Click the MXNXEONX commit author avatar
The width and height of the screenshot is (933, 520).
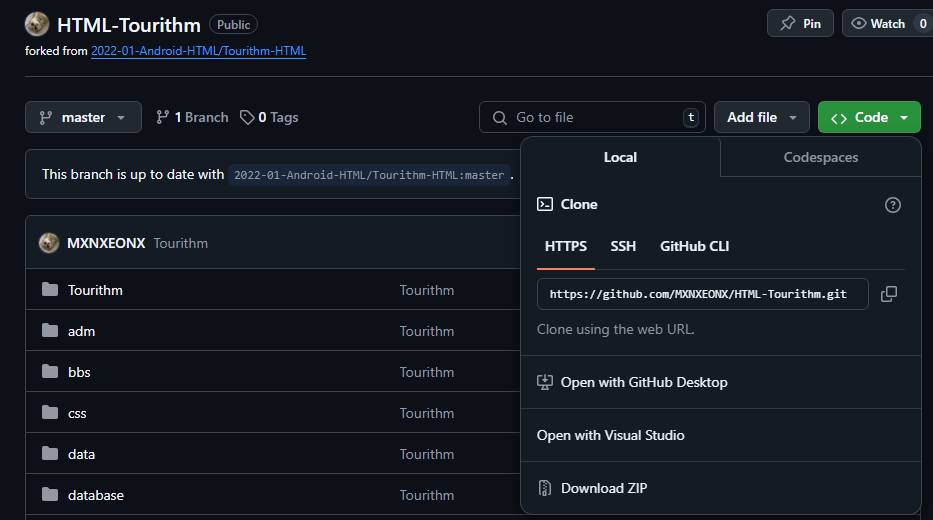coord(49,243)
